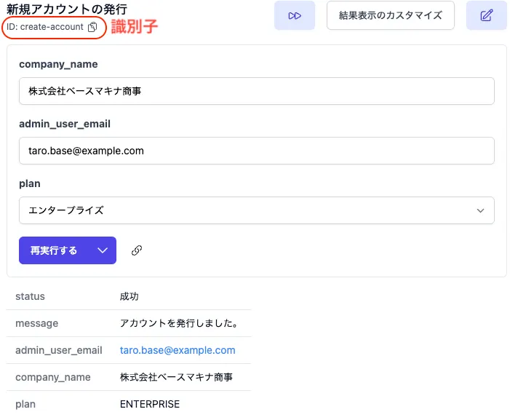This screenshot has height=420, width=510.
Task: Open the plan dropdown showing エンタープライズ
Action: pos(257,210)
